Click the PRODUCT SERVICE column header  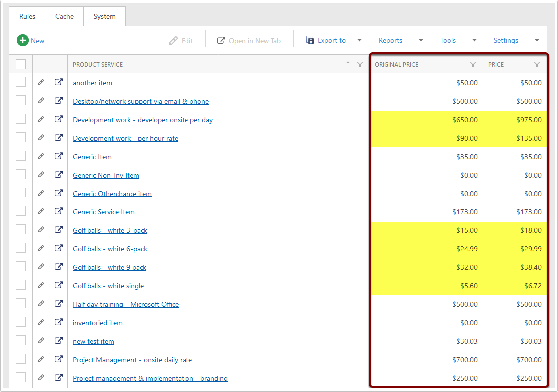pyautogui.click(x=98, y=64)
